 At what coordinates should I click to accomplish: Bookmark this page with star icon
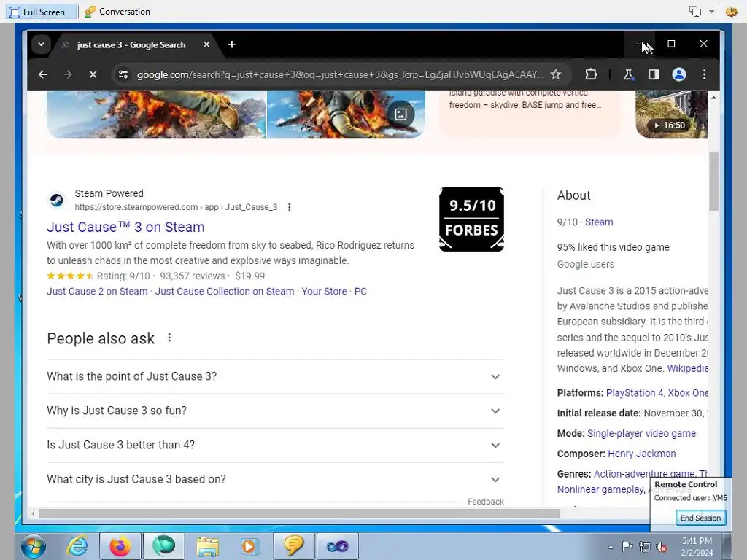pyautogui.click(x=555, y=74)
